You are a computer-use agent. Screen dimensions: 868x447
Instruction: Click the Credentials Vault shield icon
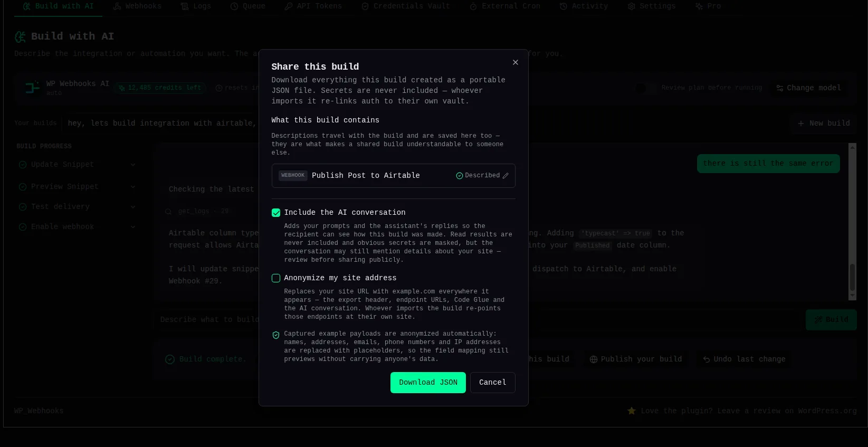365,6
